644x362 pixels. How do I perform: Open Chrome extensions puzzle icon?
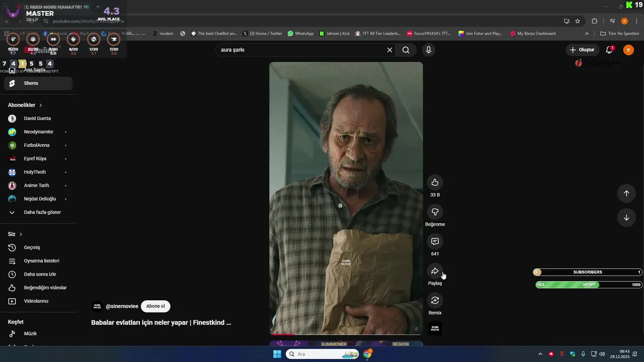pyautogui.click(x=595, y=21)
